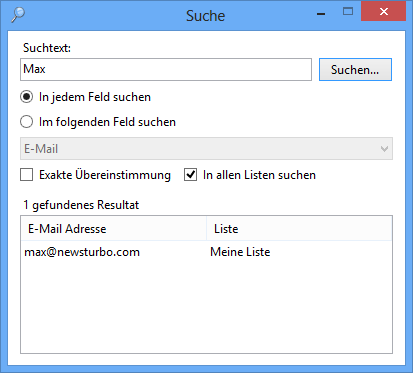This screenshot has width=413, height=373.
Task: Enable the 'Exakte Übereinstimmung' checkbox
Action: tap(27, 175)
